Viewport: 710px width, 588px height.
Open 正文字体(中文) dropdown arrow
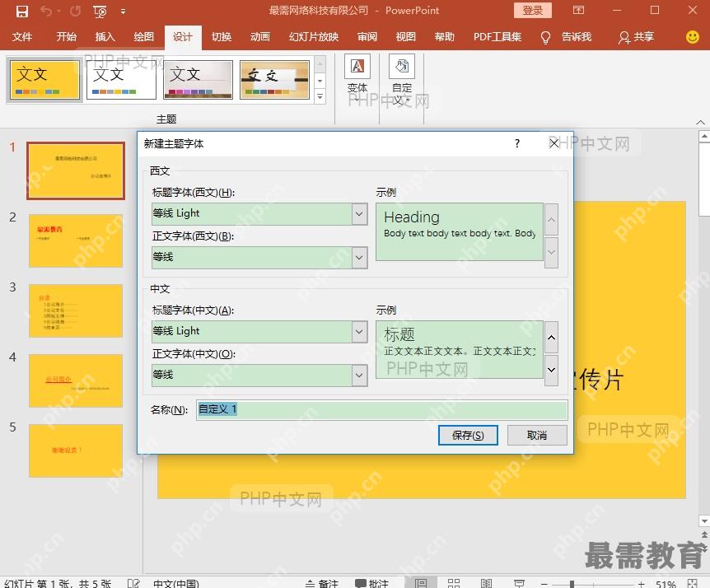pos(359,375)
